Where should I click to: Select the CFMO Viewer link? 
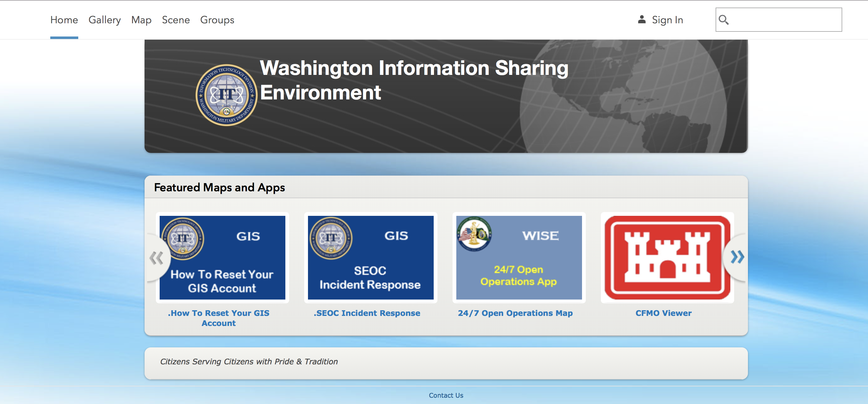[x=663, y=313]
